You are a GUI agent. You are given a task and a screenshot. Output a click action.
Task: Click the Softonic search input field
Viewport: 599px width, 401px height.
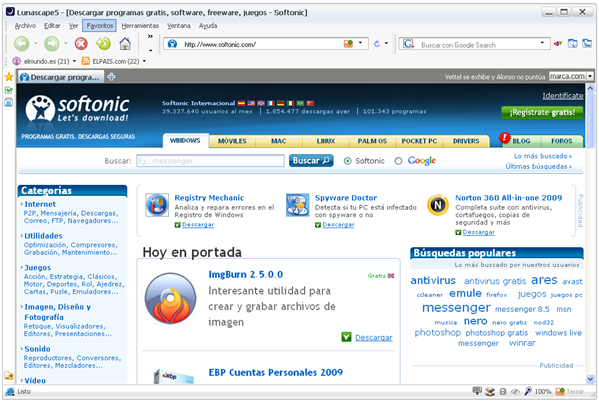[x=210, y=161]
